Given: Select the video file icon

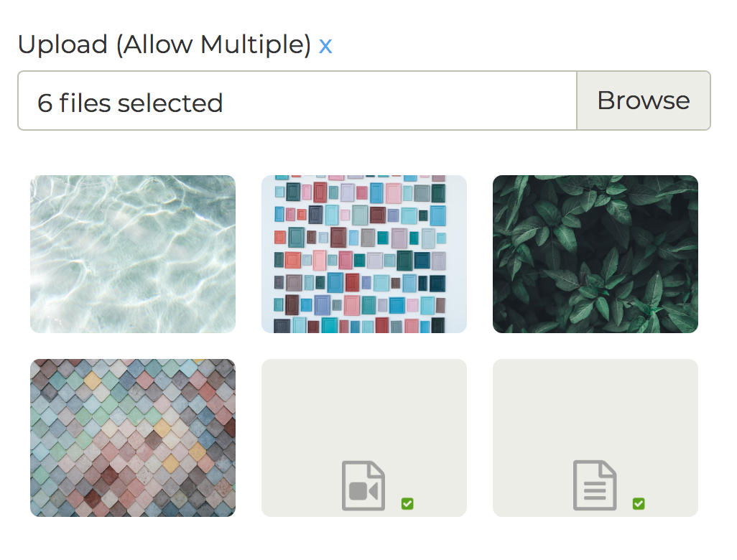Looking at the screenshot, I should (363, 486).
